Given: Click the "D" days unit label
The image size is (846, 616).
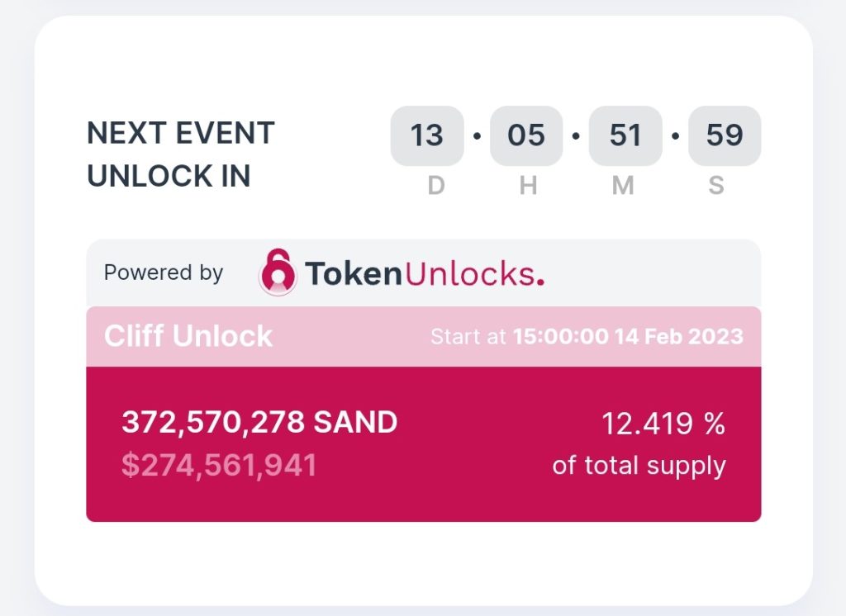Looking at the screenshot, I should (x=436, y=186).
